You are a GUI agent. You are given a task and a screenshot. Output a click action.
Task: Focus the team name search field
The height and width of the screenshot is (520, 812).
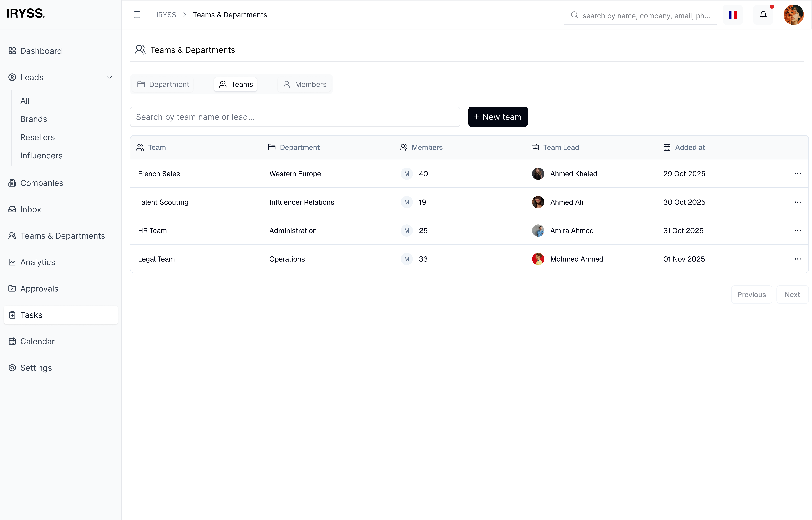click(x=295, y=117)
